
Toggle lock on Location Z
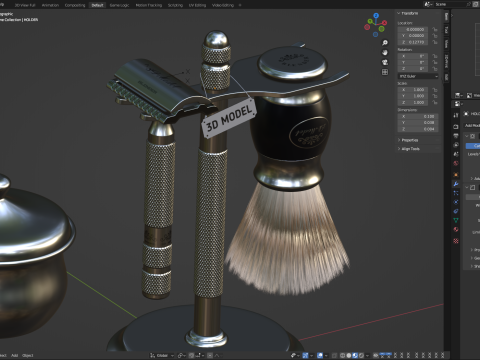click(435, 42)
